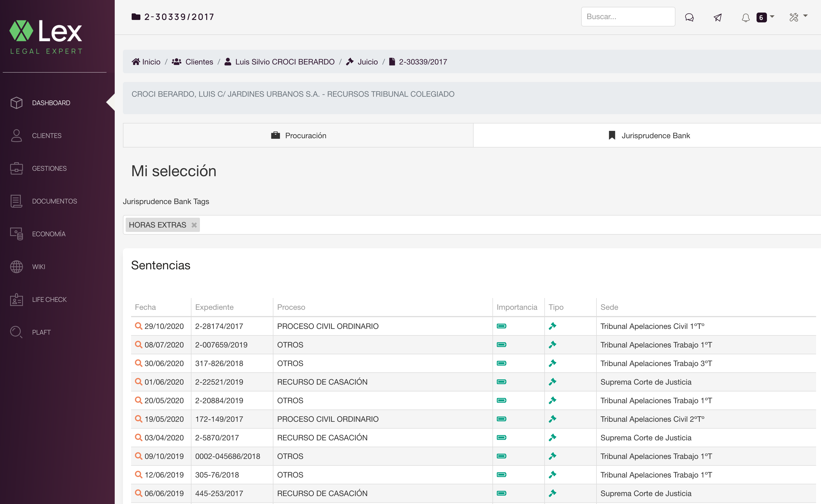Viewport: 821px width, 504px height.
Task: Click importance indicator for expediente 2-007659/2019
Action: (501, 344)
